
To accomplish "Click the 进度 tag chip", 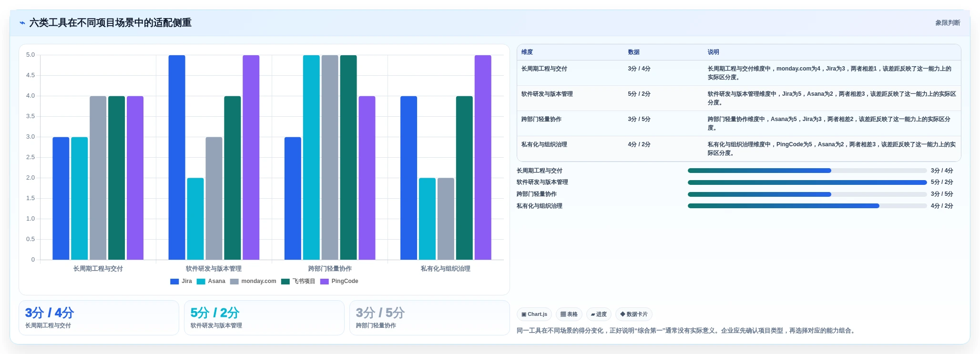I will pyautogui.click(x=599, y=314).
